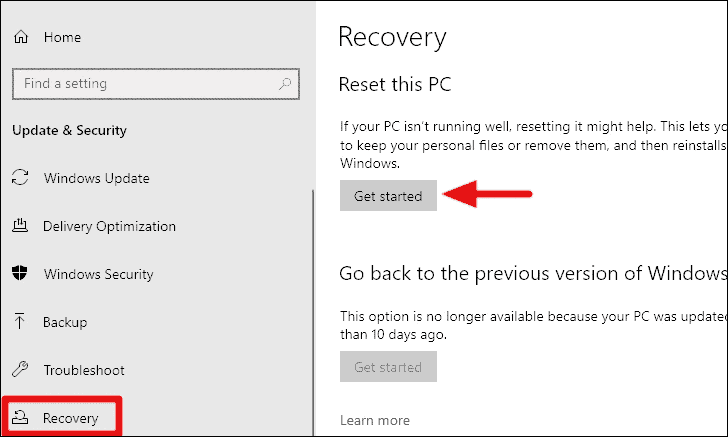728x437 pixels.
Task: Click Get started under Reset this PC
Action: point(388,196)
